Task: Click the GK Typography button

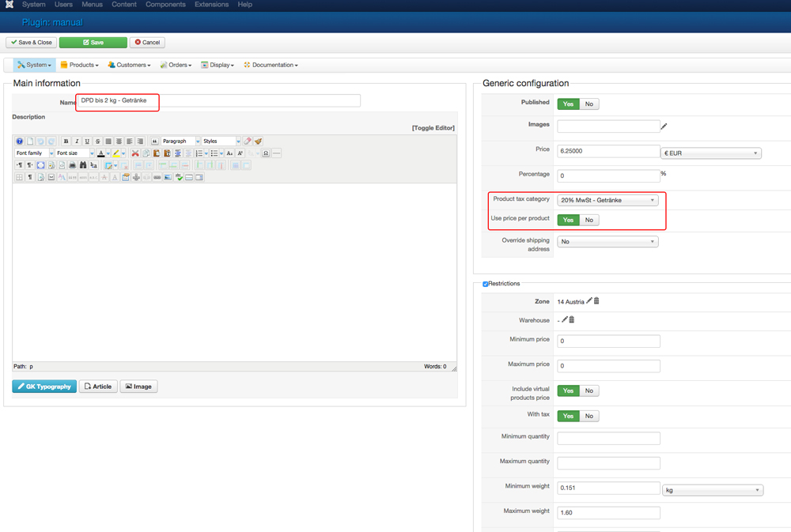Action: point(44,387)
